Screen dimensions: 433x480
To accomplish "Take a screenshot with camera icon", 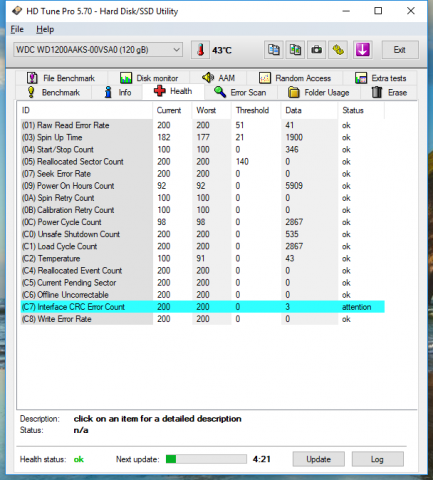I will [316, 50].
